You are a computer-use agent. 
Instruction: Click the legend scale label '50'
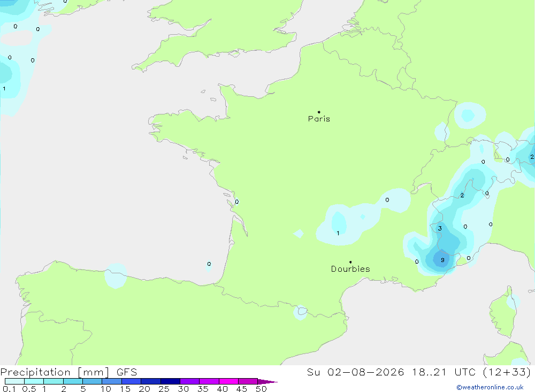coord(261,389)
